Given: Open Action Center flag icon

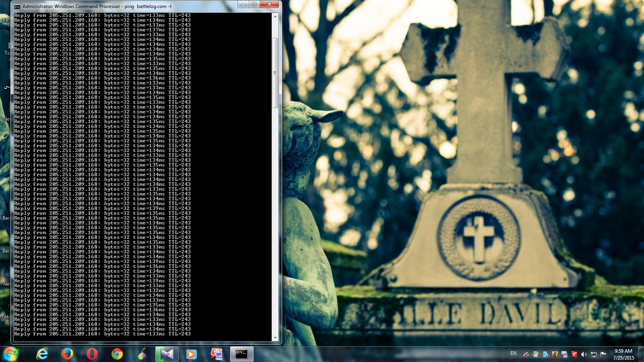Looking at the screenshot, I should coord(603,354).
